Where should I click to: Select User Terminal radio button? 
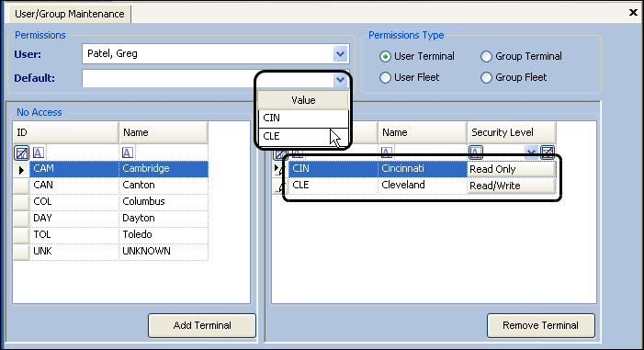pos(385,56)
